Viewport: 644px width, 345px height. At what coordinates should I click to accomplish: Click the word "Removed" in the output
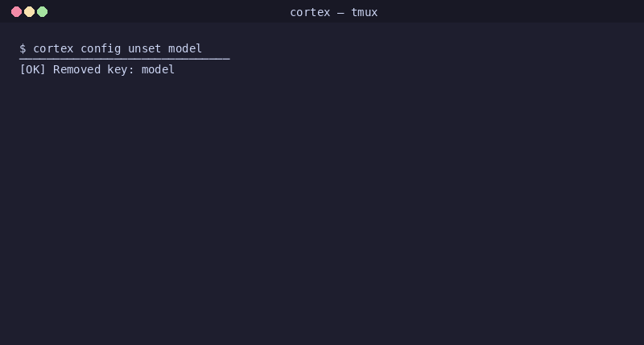[76, 69]
